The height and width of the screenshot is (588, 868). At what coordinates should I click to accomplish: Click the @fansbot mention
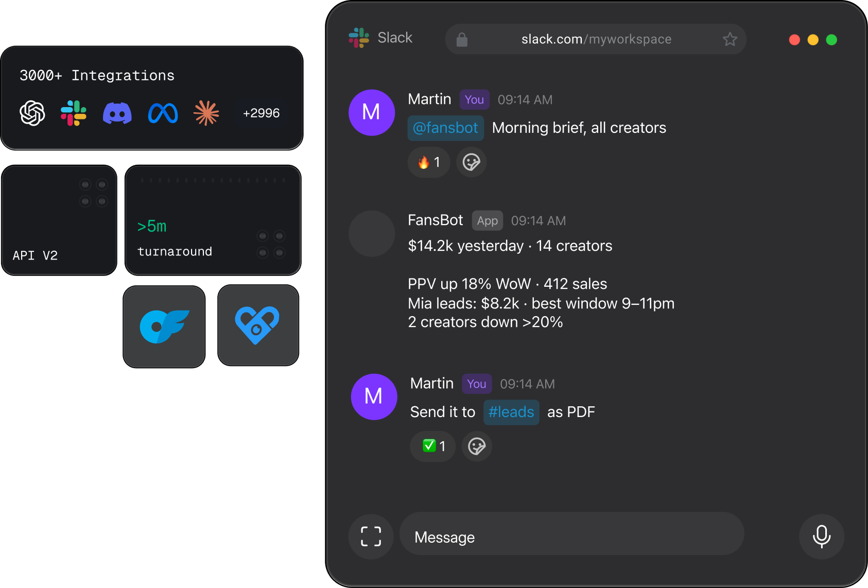click(x=446, y=128)
